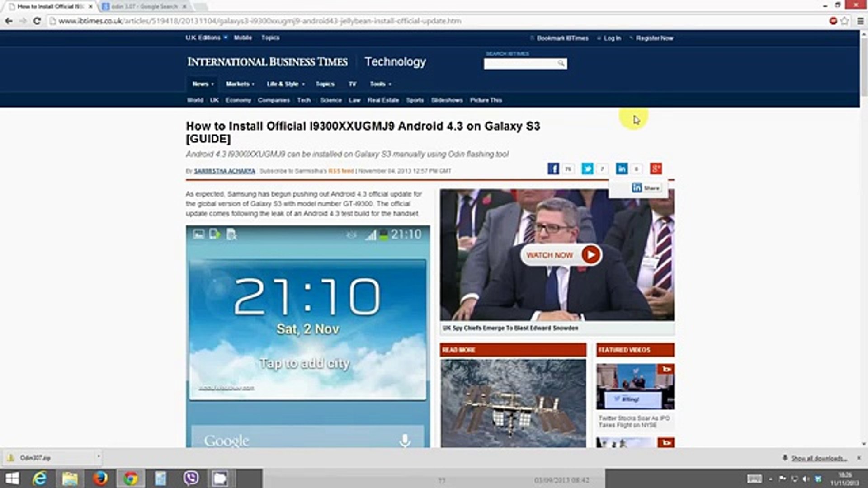Screen dimensions: 868x488
Task: Click in the Search IBTimes field
Action: [x=520, y=64]
